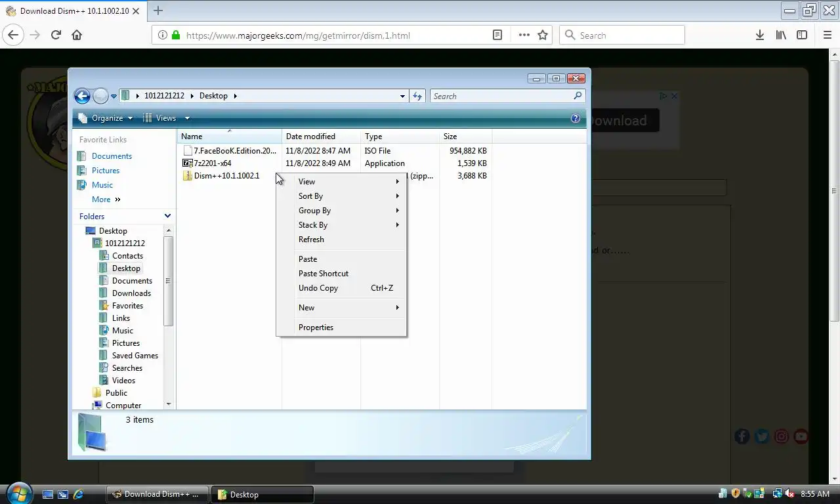Image resolution: width=840 pixels, height=504 pixels.
Task: Open the Firefox library icon
Action: 781,35
